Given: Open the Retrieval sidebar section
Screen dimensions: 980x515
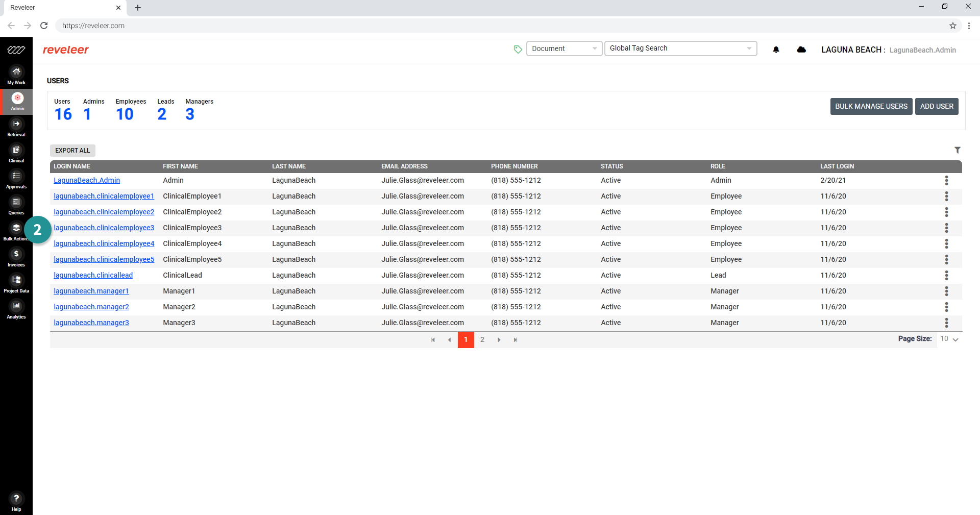Looking at the screenshot, I should 16,128.
